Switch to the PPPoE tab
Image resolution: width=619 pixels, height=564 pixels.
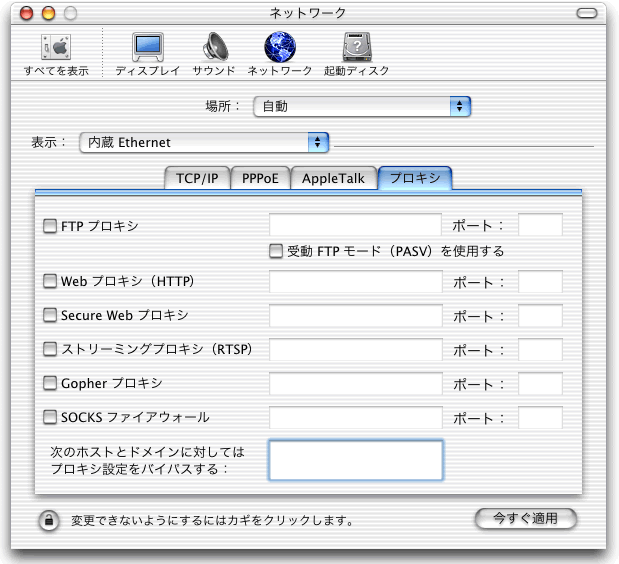tap(260, 179)
